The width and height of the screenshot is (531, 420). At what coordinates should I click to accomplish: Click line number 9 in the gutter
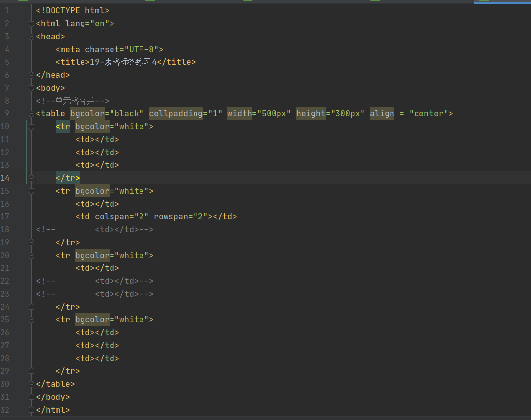(x=7, y=114)
